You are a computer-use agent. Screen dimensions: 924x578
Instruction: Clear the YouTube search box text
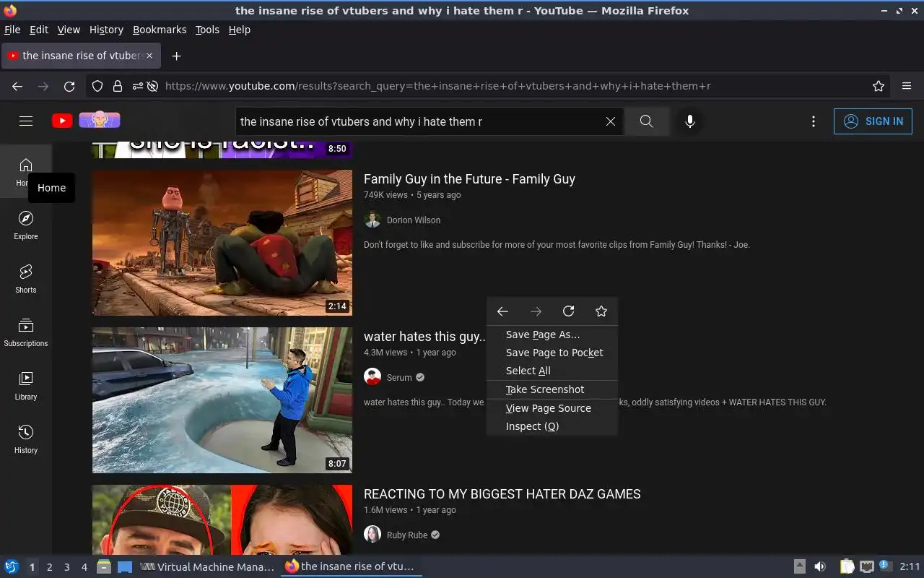point(611,121)
